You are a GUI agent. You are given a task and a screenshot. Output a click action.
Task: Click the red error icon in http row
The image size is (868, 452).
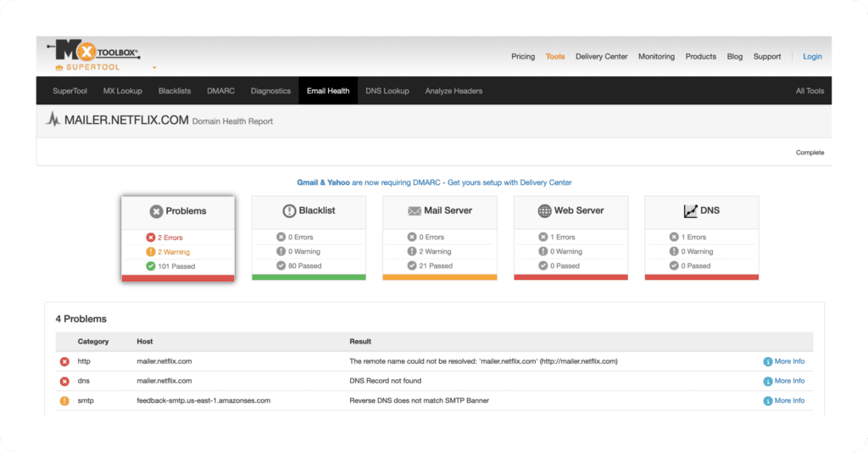(x=64, y=361)
